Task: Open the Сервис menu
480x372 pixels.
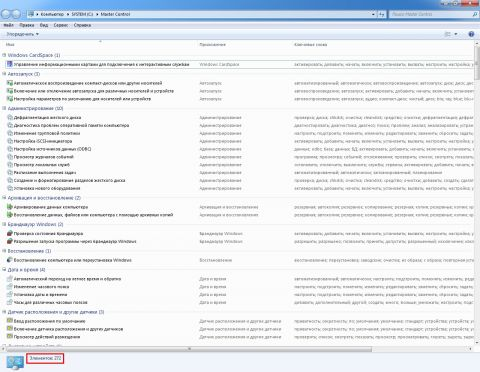Action: click(61, 25)
